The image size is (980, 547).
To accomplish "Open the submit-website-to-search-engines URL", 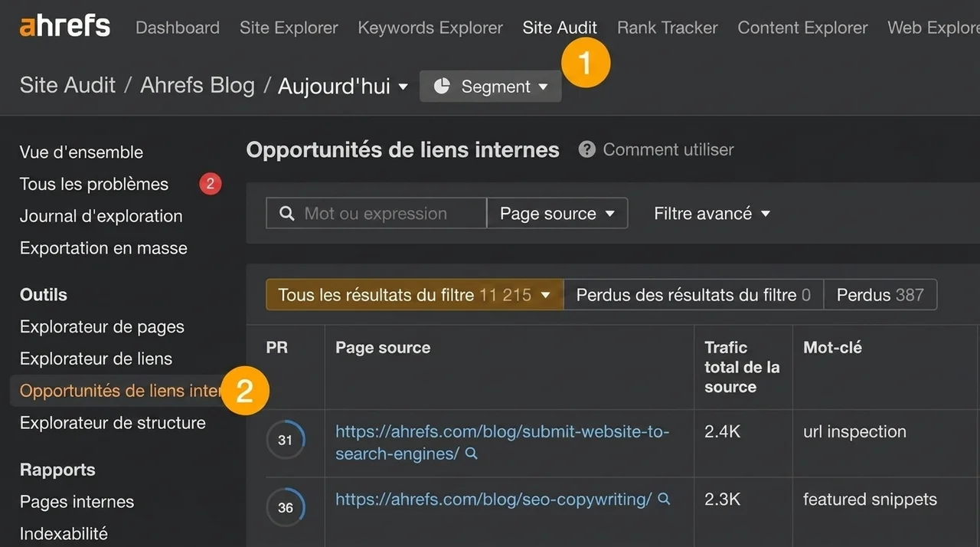I will [x=502, y=443].
